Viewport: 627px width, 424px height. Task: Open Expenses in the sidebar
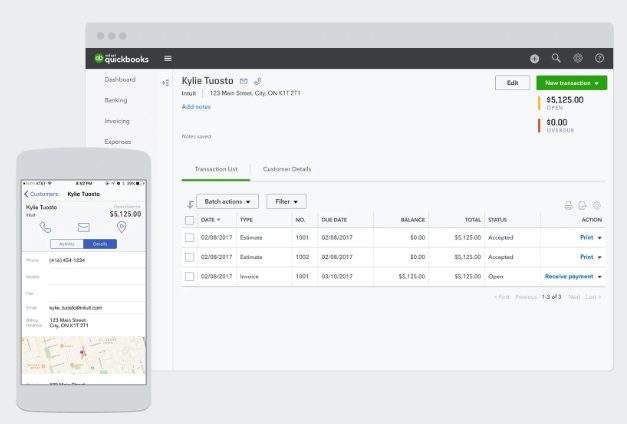(x=118, y=142)
